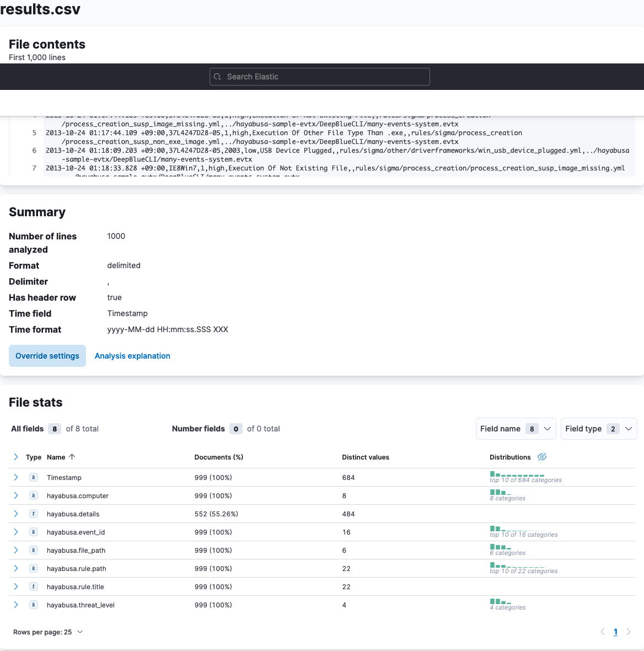Click keyword type icon for hayabusa.threat_level
Image resolution: width=644 pixels, height=651 pixels.
coord(34,605)
